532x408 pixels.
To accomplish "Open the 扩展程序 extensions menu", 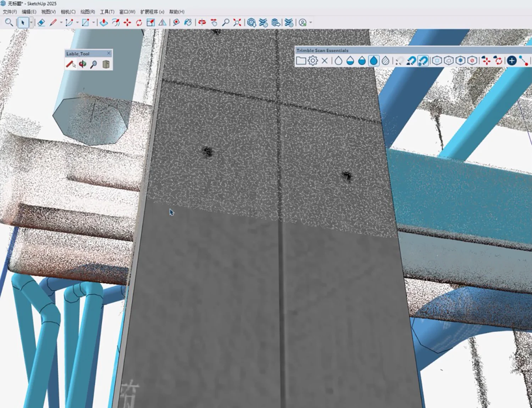I will (152, 12).
